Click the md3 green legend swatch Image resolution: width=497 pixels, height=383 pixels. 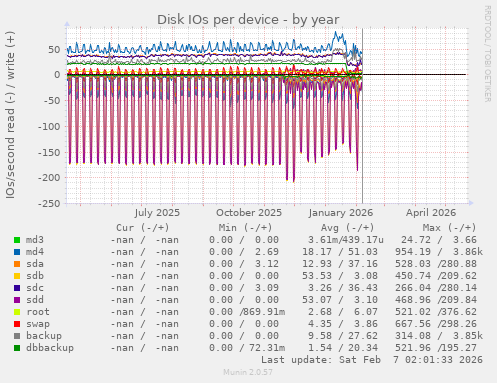(x=17, y=240)
